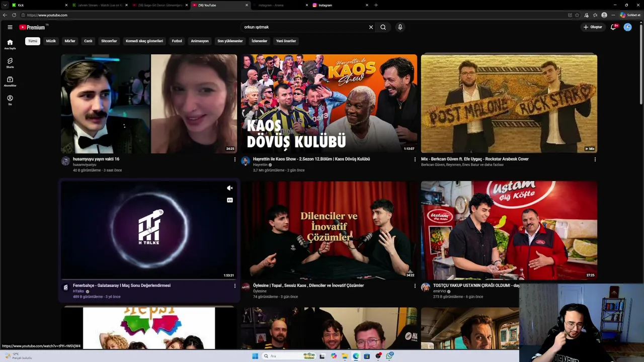Click the Dilenciler ve İnovatif Çözümler thumbnail
The image size is (644, 362).
coord(329,230)
